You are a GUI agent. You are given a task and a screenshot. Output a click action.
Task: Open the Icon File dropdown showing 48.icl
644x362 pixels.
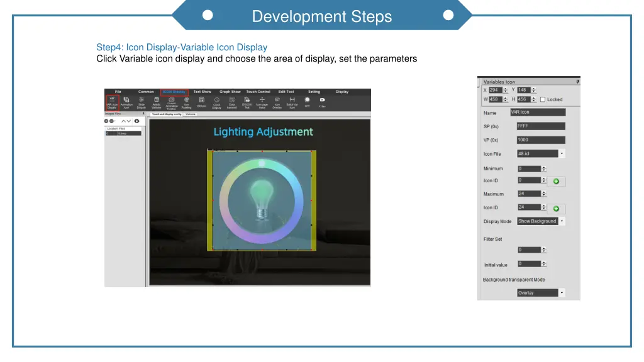[x=561, y=154]
